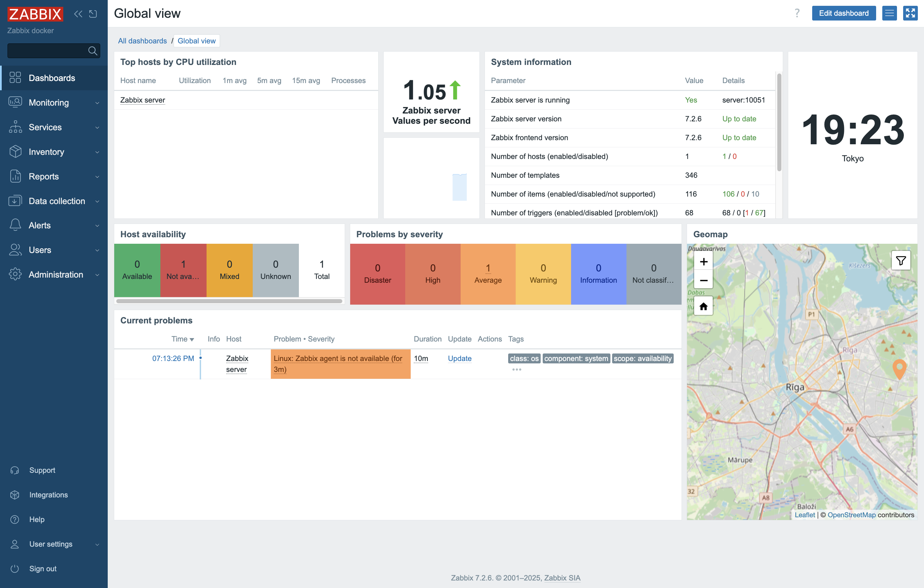
Task: Click the map zoom in button
Action: (x=703, y=262)
